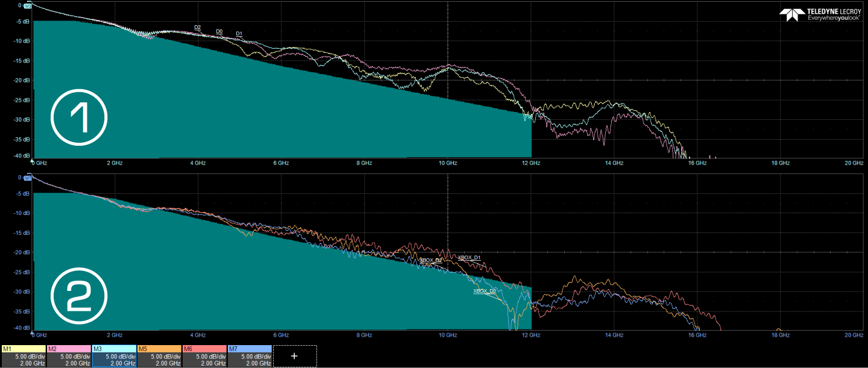
Task: Select the highlighted M3 trace descriptor
Action: [x=114, y=356]
